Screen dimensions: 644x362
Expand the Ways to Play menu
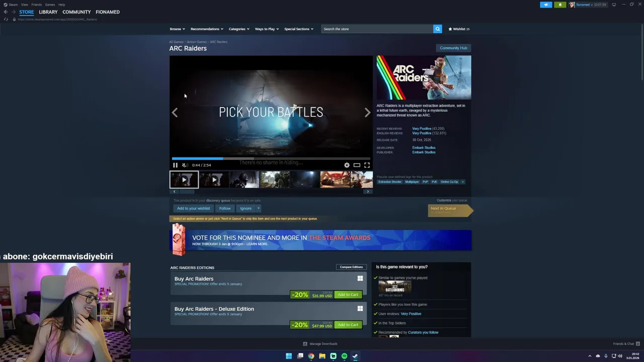(x=267, y=29)
